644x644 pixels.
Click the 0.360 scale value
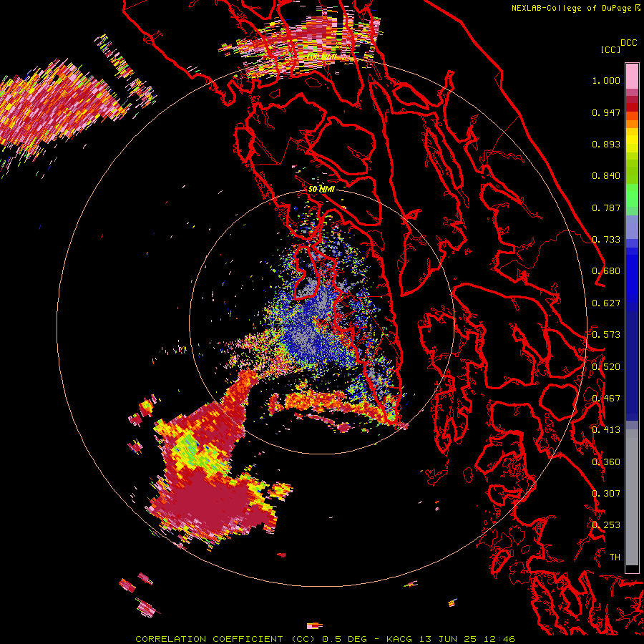pyautogui.click(x=606, y=462)
